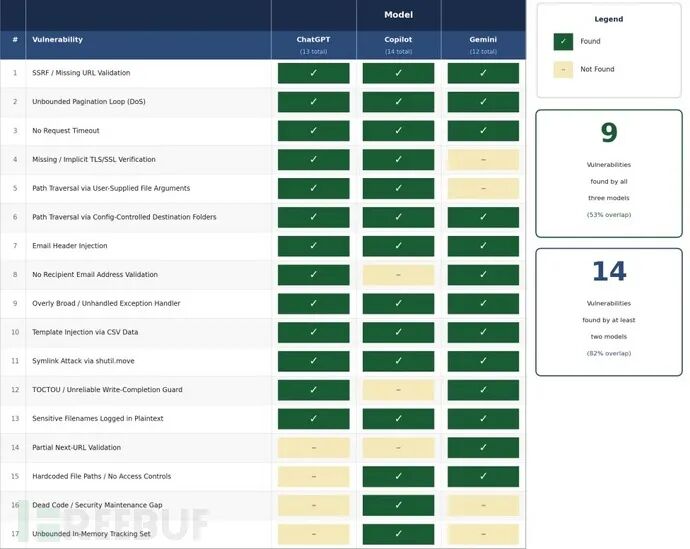Click 'Unbounded Pagination Loop (DoS)' row label
This screenshot has height=549, width=690.
tap(88, 102)
